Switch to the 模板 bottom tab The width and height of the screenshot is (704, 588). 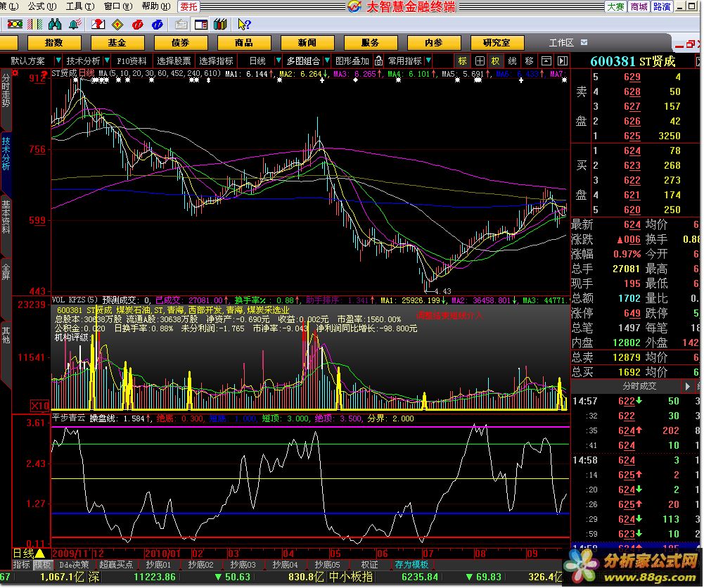42,565
